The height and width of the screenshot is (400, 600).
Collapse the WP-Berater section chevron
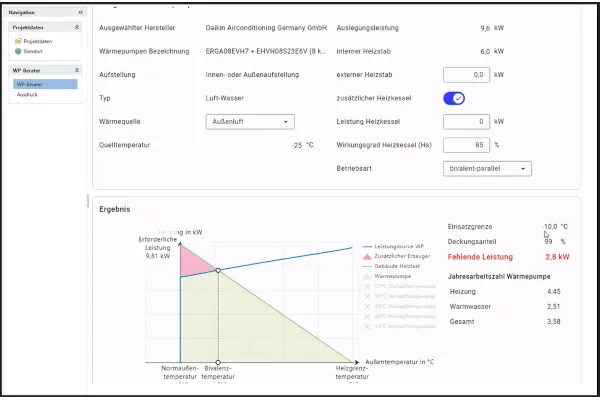coord(77,70)
